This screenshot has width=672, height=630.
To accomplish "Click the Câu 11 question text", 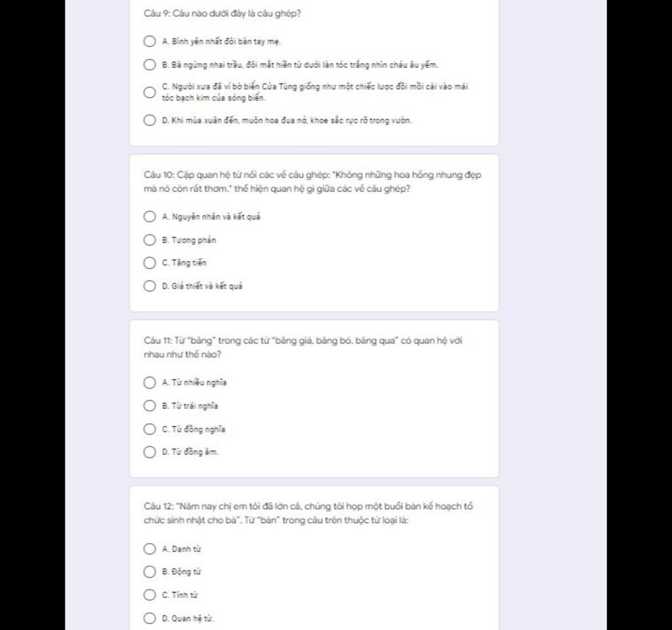I will (x=303, y=348).
